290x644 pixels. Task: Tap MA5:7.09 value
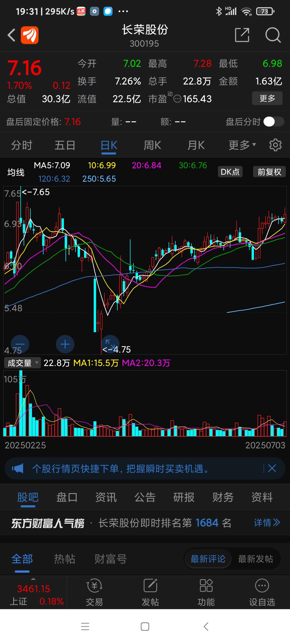pyautogui.click(x=52, y=165)
